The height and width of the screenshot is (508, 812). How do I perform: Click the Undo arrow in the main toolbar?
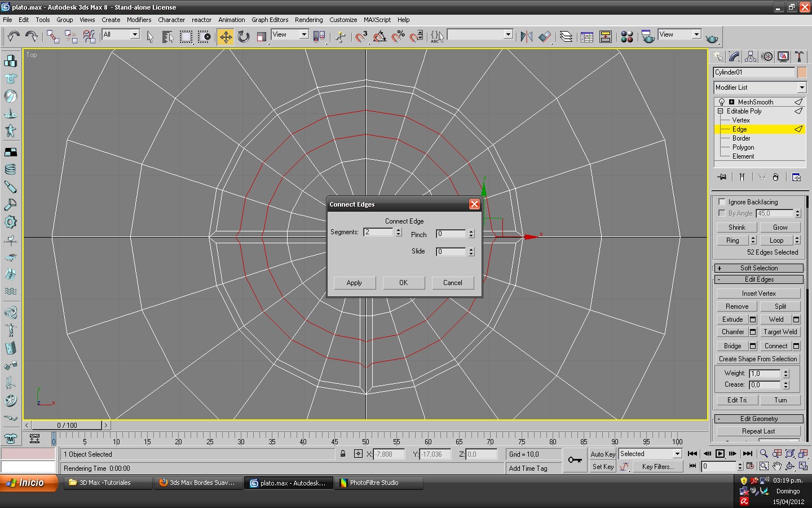14,37
